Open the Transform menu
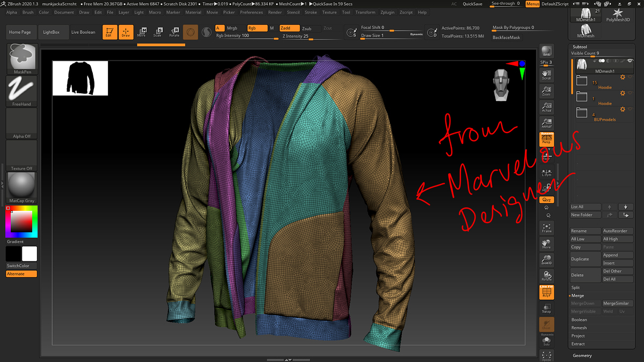 (365, 12)
